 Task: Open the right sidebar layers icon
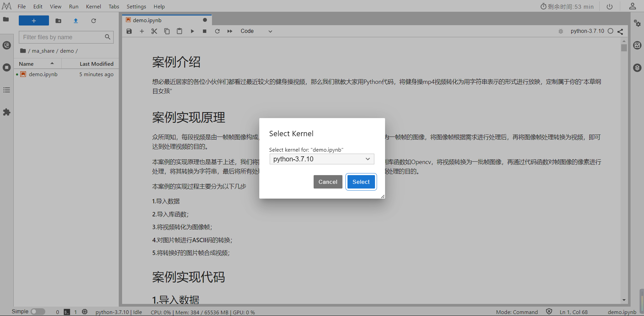point(637,67)
